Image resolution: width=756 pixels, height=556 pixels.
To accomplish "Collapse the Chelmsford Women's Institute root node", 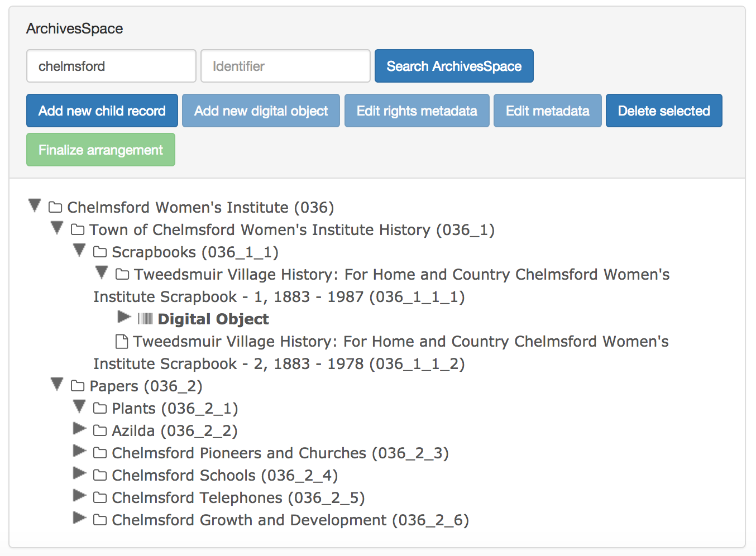I will click(35, 206).
